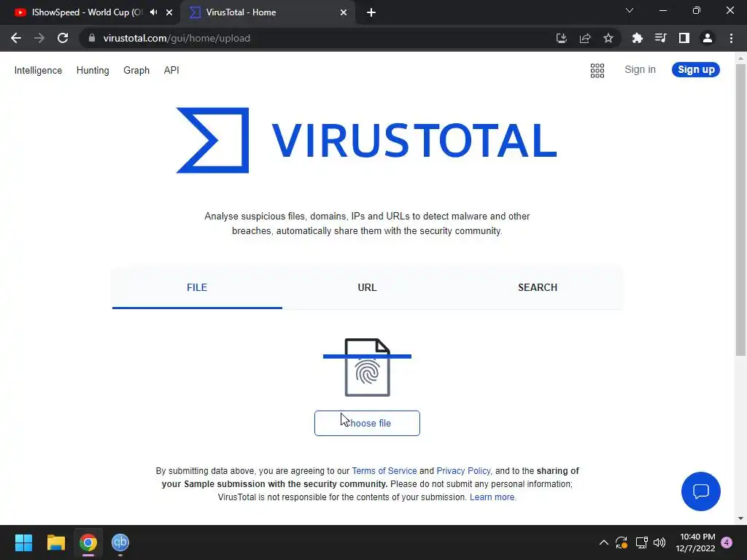Open the volume speaker tray icon
747x560 pixels.
(x=659, y=542)
